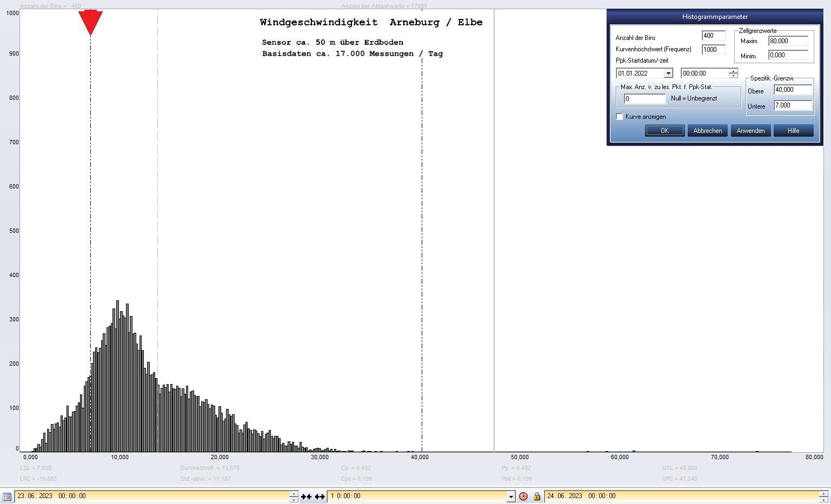Click the red clock icon

click(x=523, y=496)
